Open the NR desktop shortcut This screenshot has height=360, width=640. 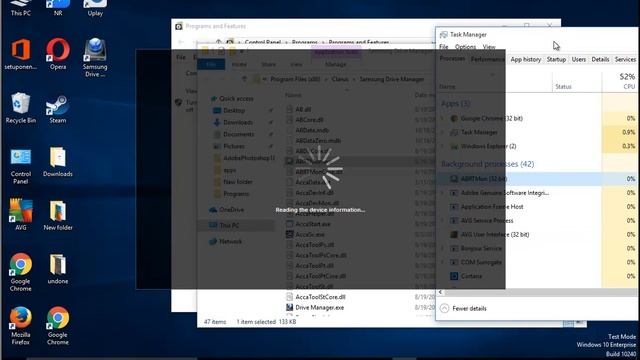[58, 8]
